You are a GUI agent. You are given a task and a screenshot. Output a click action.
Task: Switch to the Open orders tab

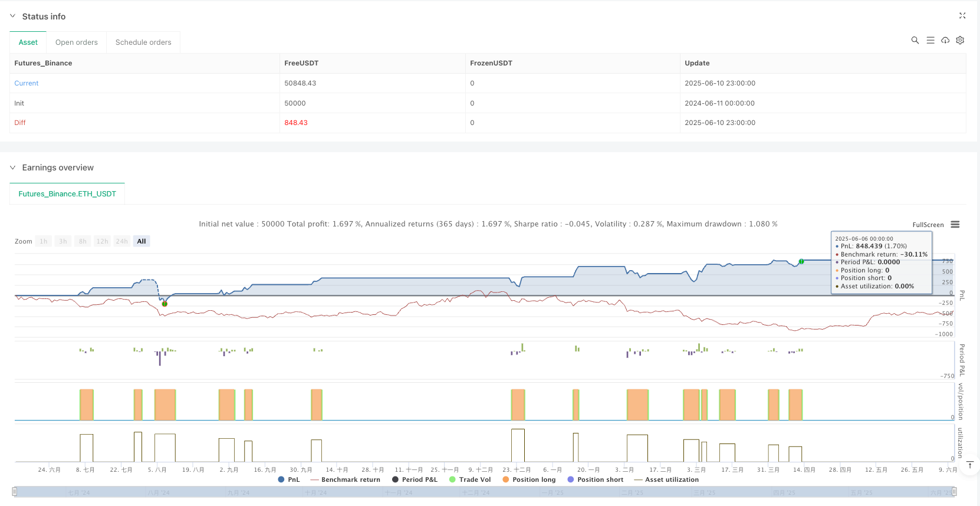point(77,42)
